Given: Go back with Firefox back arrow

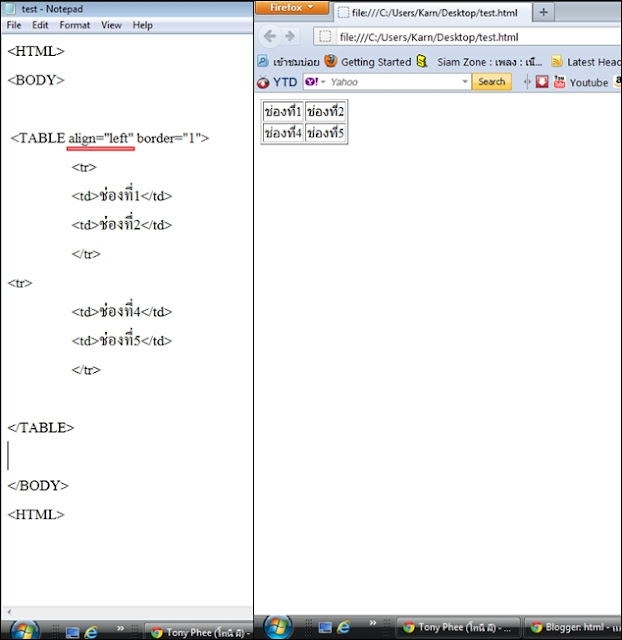Looking at the screenshot, I should tap(270, 36).
